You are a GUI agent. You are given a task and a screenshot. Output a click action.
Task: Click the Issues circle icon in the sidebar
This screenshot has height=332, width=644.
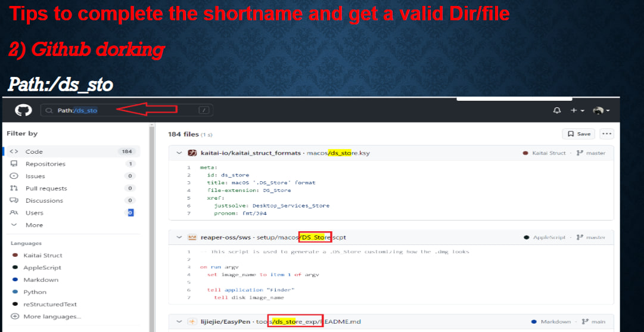click(x=14, y=176)
